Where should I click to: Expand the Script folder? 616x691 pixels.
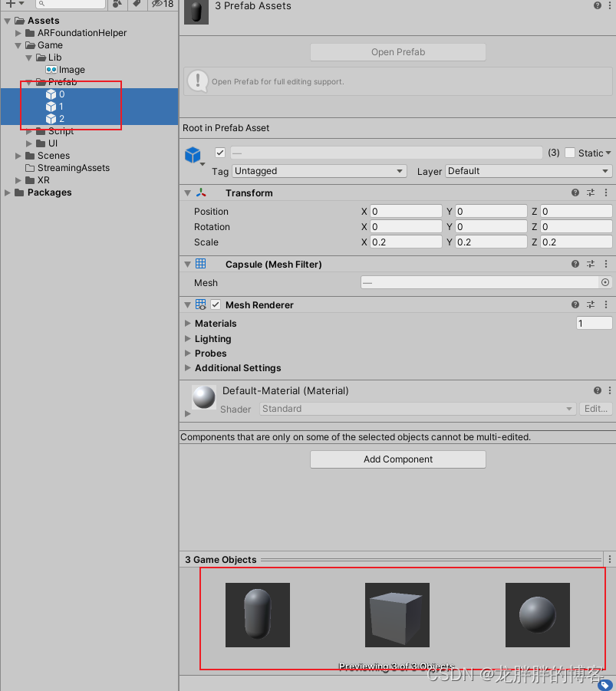click(x=29, y=131)
